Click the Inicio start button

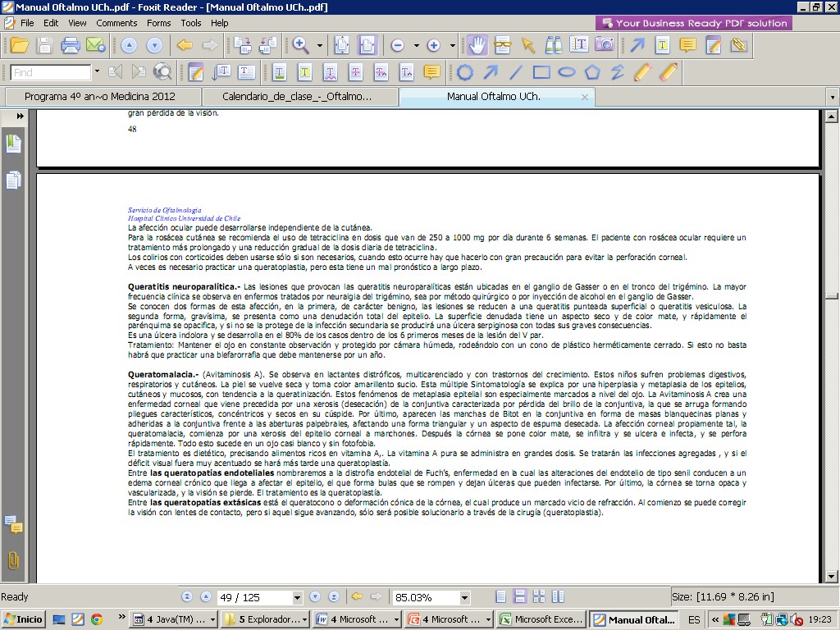coord(24,619)
